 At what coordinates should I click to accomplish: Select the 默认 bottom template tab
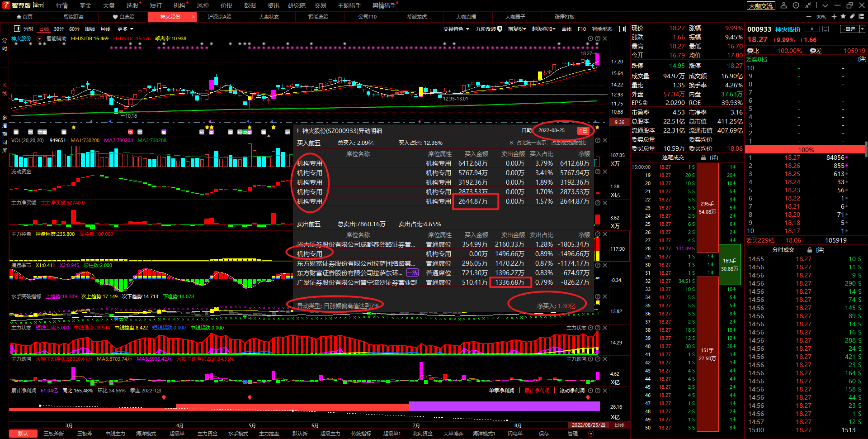point(23,434)
